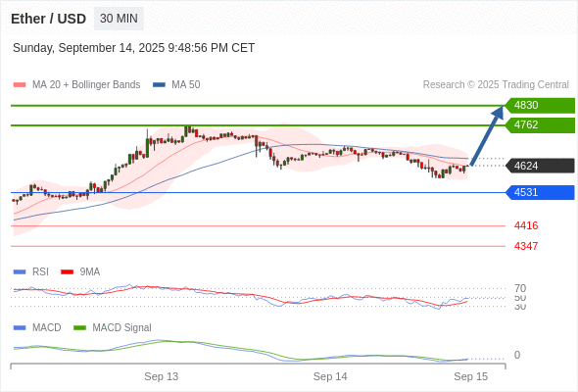The image size is (578, 392).
Task: Click the MACD Signal green legend swatch
Action: pos(79,328)
